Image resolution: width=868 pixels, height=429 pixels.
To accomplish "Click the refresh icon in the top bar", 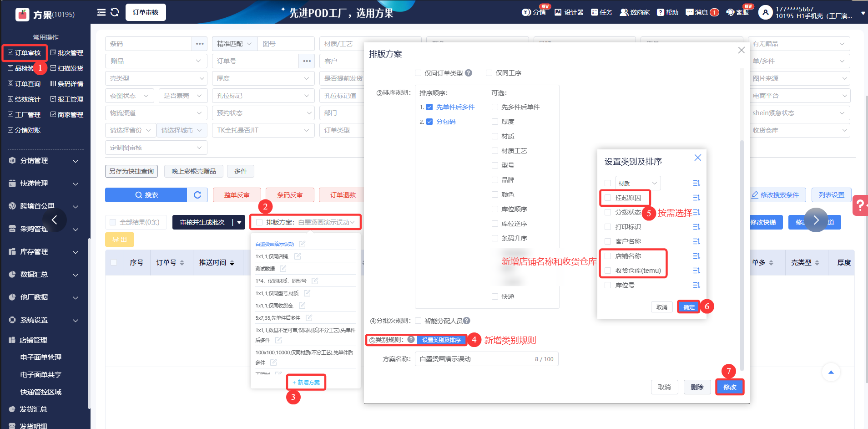I will [115, 12].
